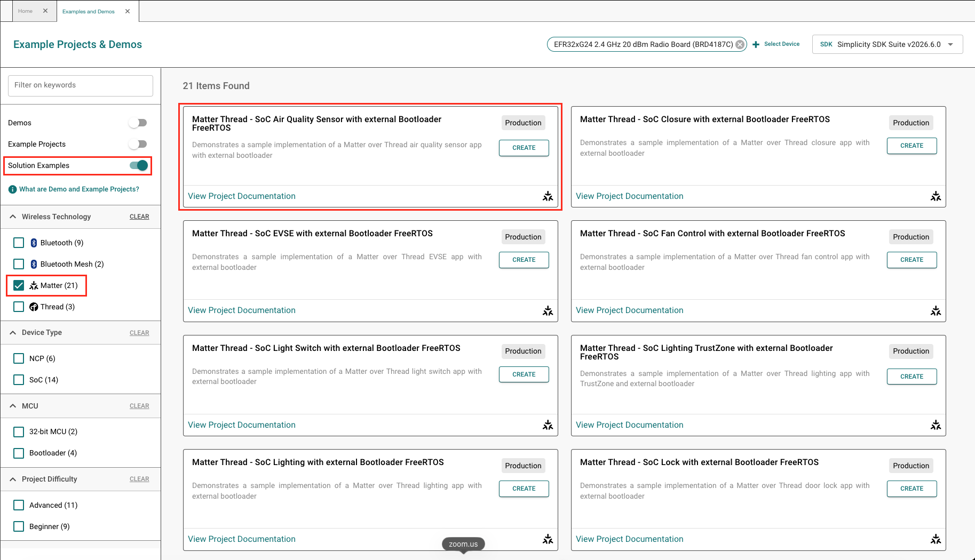Image resolution: width=975 pixels, height=560 pixels.
Task: Clear the MCU filters
Action: (139, 406)
